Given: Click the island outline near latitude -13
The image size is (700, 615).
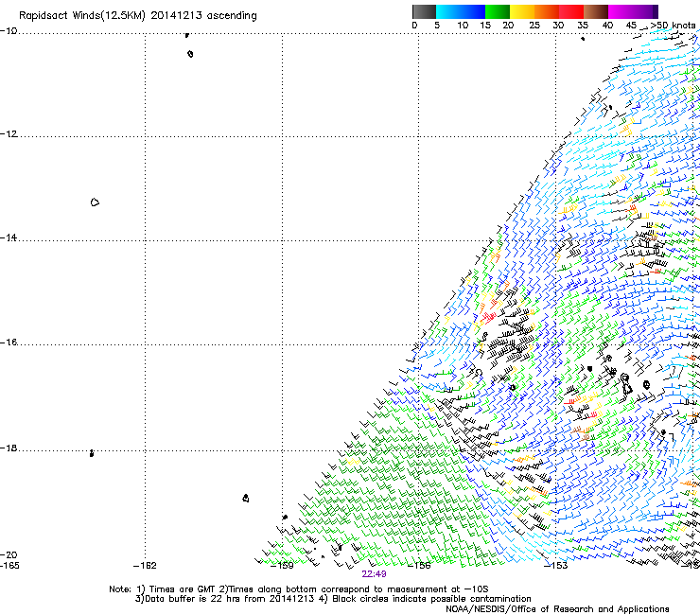Looking at the screenshot, I should [x=95, y=202].
